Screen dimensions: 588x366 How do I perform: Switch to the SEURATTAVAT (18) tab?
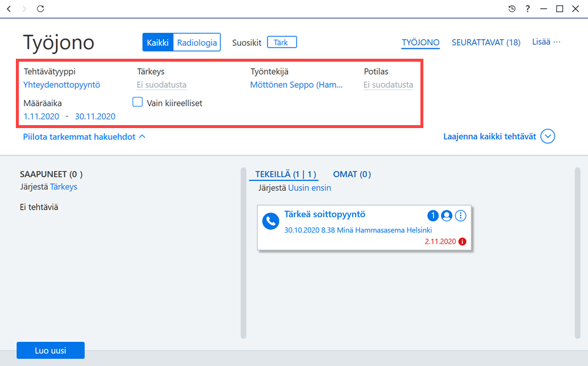(486, 42)
